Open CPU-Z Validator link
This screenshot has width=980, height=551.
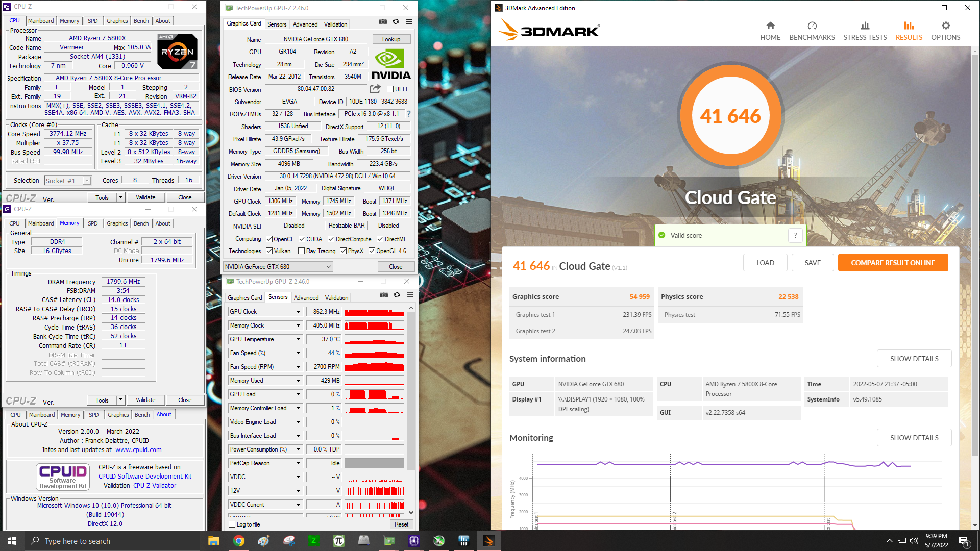155,486
